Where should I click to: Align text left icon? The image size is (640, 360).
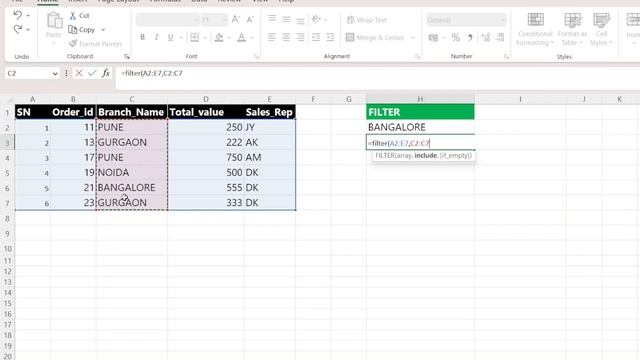[272, 38]
